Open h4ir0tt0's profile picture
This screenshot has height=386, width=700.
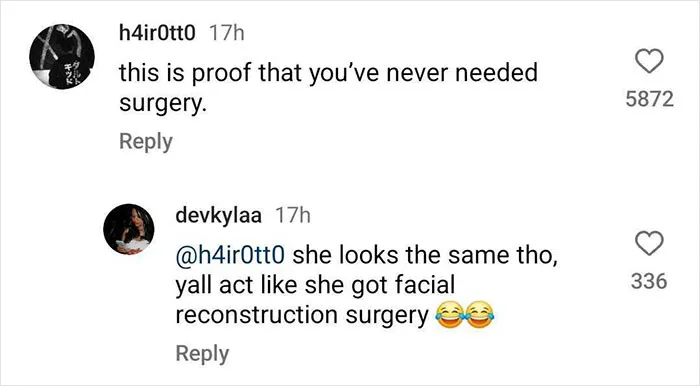[62, 57]
